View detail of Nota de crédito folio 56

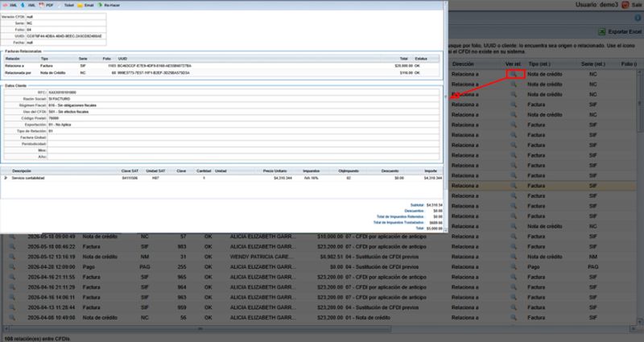[12, 318]
